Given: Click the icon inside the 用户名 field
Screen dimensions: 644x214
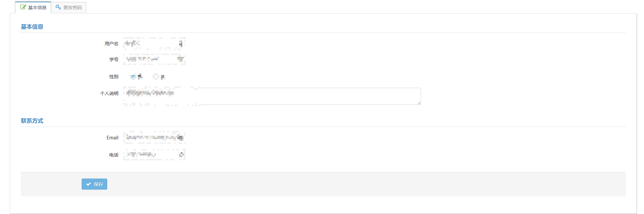Looking at the screenshot, I should [x=181, y=43].
